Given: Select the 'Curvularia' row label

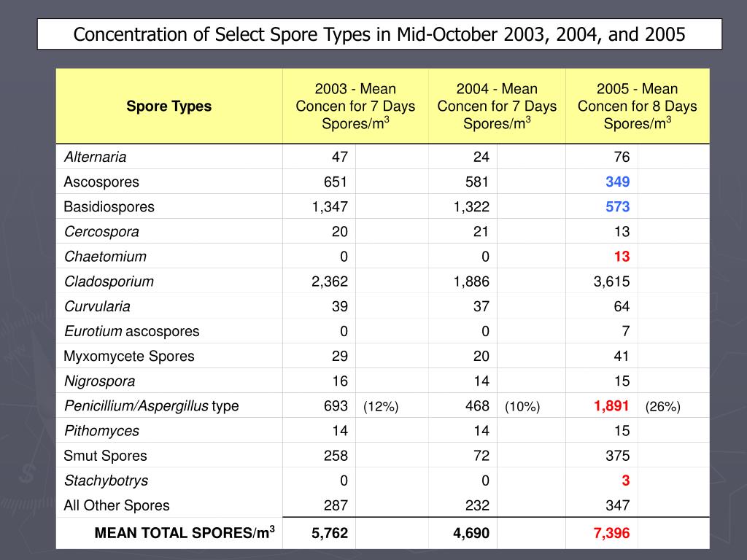Looking at the screenshot, I should (97, 306).
